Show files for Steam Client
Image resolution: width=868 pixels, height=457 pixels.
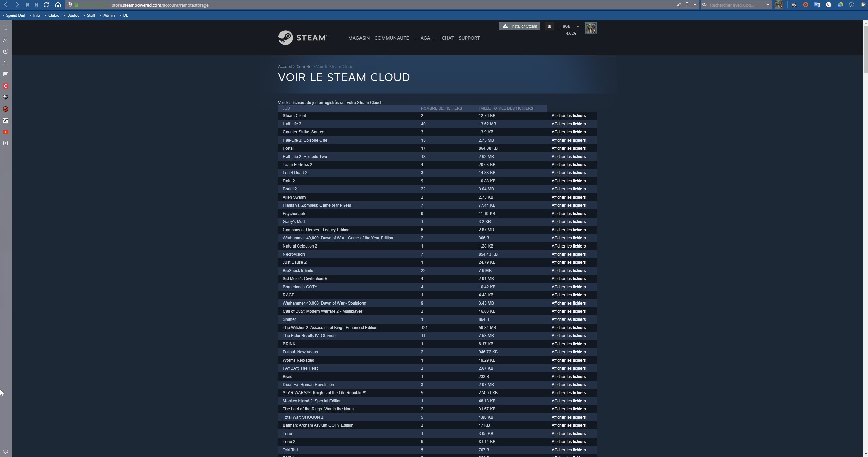(569, 116)
